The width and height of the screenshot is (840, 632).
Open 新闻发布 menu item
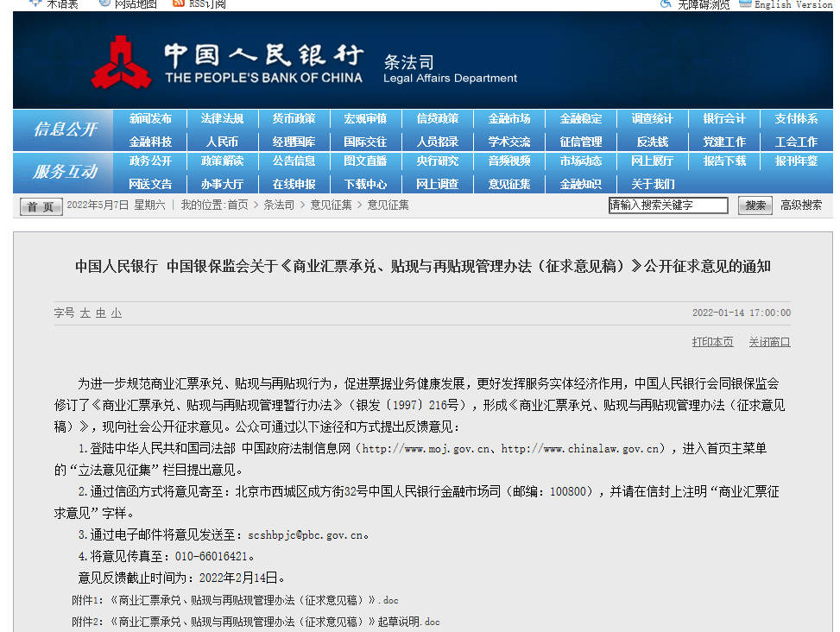(x=150, y=118)
